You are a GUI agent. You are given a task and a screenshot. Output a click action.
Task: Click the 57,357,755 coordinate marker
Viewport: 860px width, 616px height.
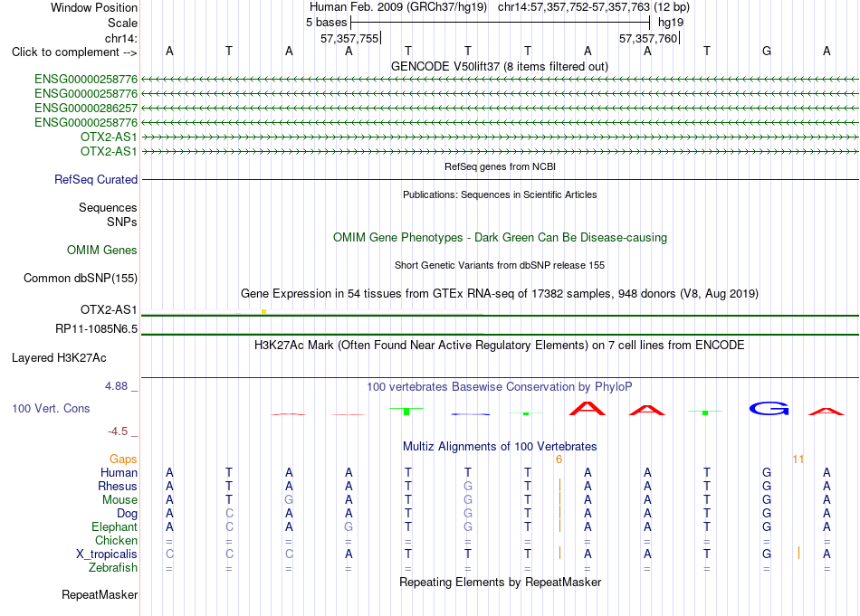coord(350,38)
